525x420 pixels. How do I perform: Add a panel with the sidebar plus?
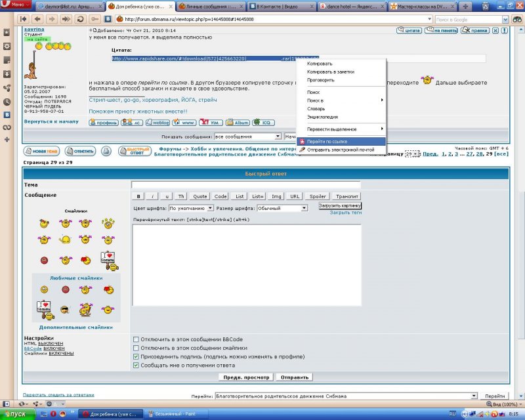pos(7,139)
